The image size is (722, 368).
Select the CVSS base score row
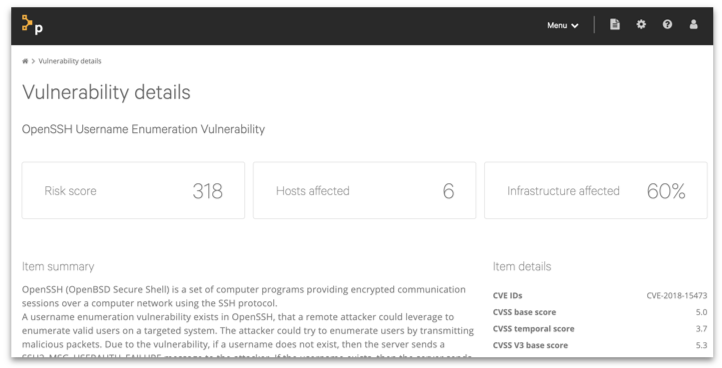click(x=600, y=312)
